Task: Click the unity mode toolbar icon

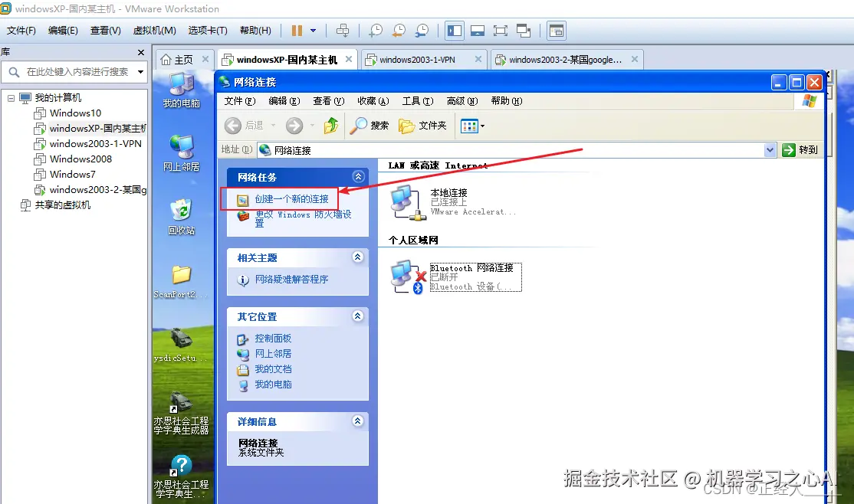Action: [524, 31]
